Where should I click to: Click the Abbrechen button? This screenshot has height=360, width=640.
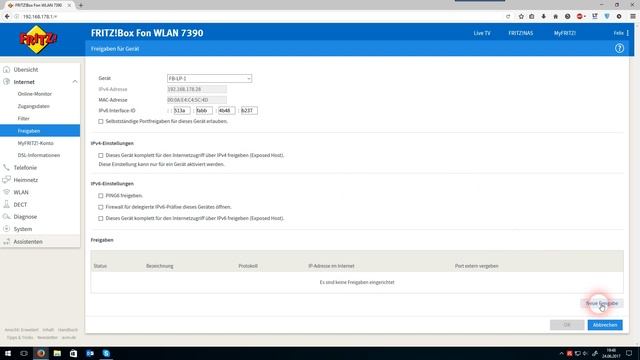(605, 325)
